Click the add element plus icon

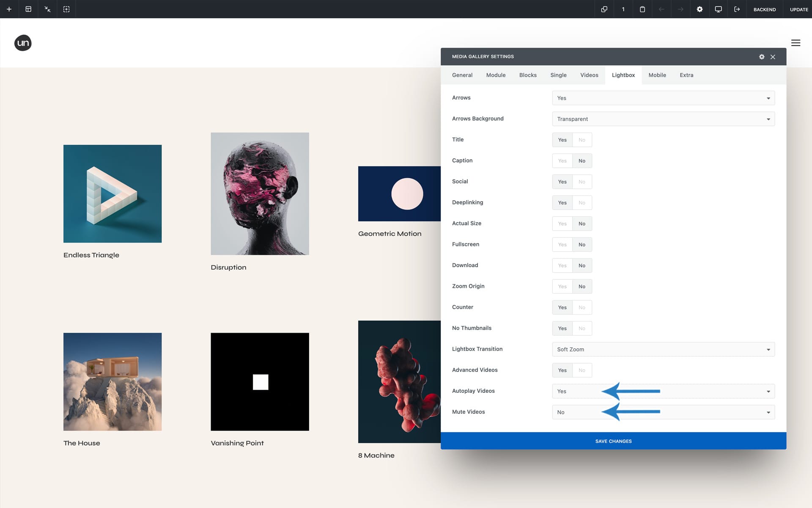click(9, 9)
